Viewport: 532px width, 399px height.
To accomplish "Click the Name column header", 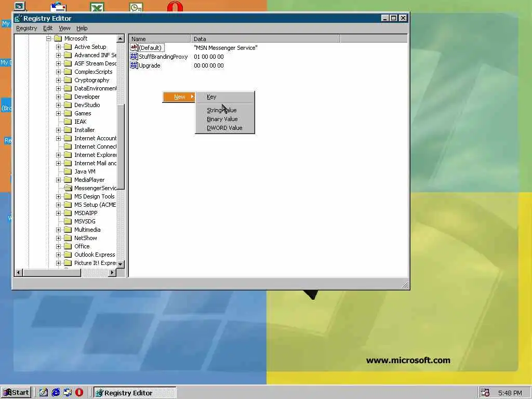I will pyautogui.click(x=160, y=38).
